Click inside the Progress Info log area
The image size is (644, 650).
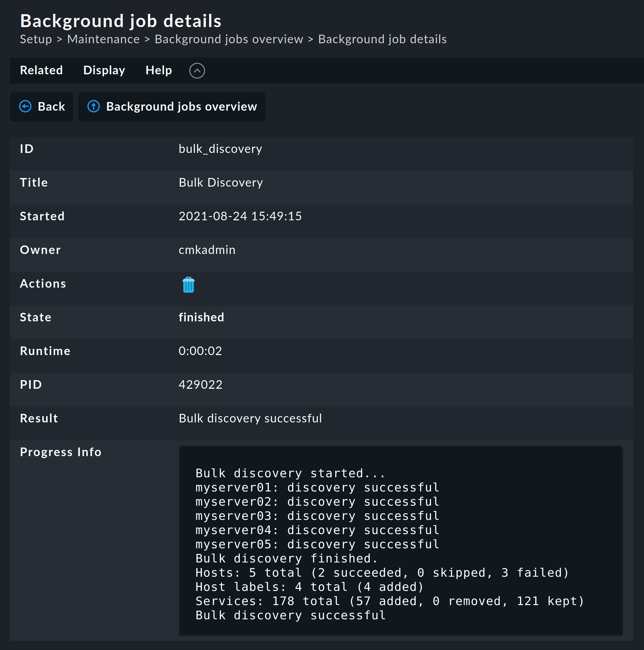(x=400, y=542)
